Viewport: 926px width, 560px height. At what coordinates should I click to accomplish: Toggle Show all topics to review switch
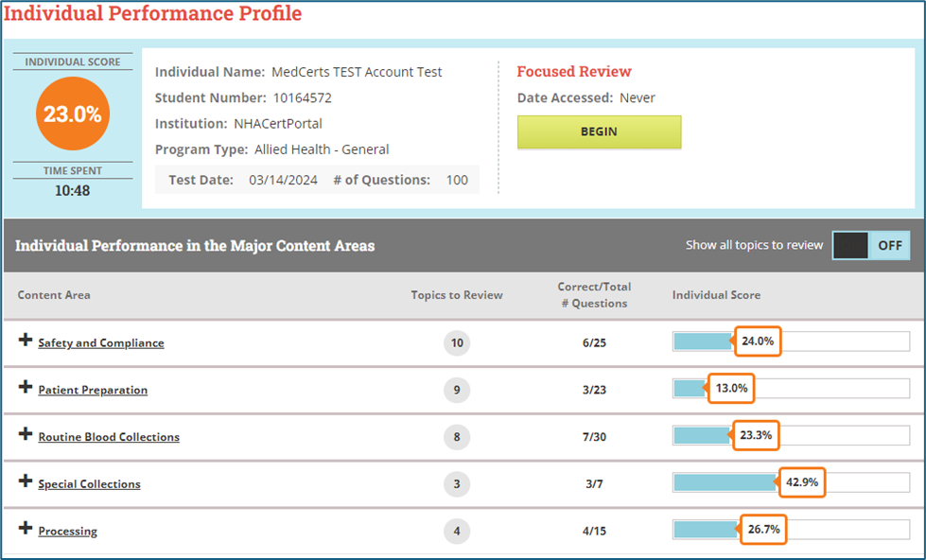pyautogui.click(x=870, y=245)
